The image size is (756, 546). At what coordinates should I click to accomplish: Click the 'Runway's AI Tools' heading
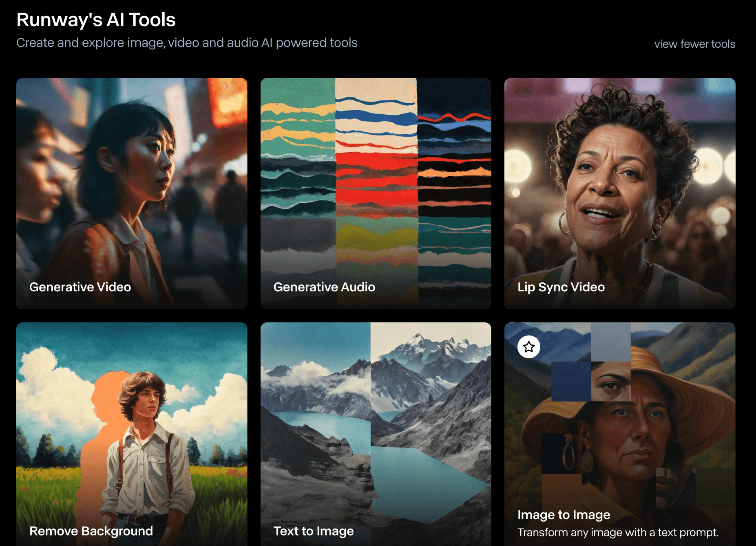pyautogui.click(x=96, y=20)
